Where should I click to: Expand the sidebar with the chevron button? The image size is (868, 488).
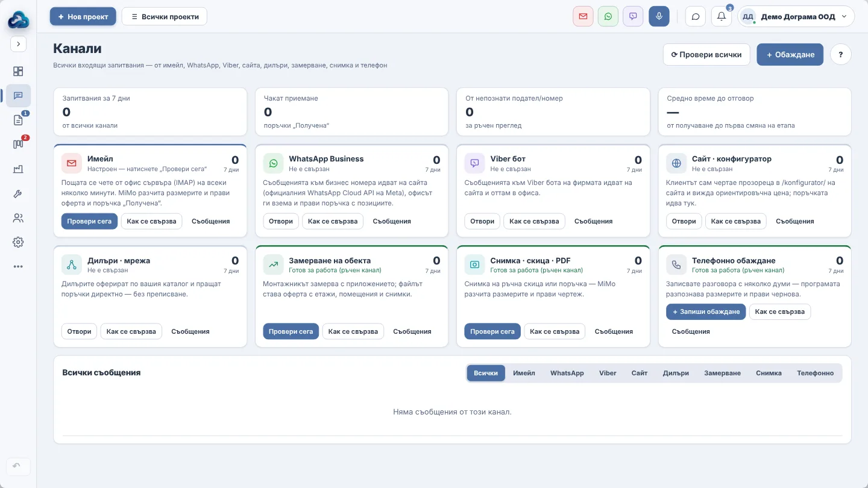[18, 44]
